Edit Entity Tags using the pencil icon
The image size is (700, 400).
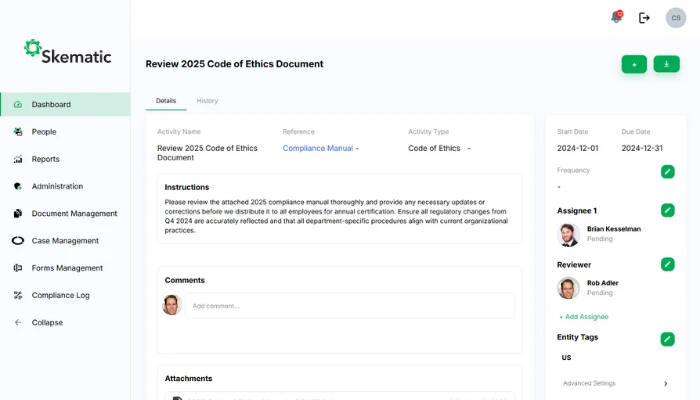click(x=667, y=339)
